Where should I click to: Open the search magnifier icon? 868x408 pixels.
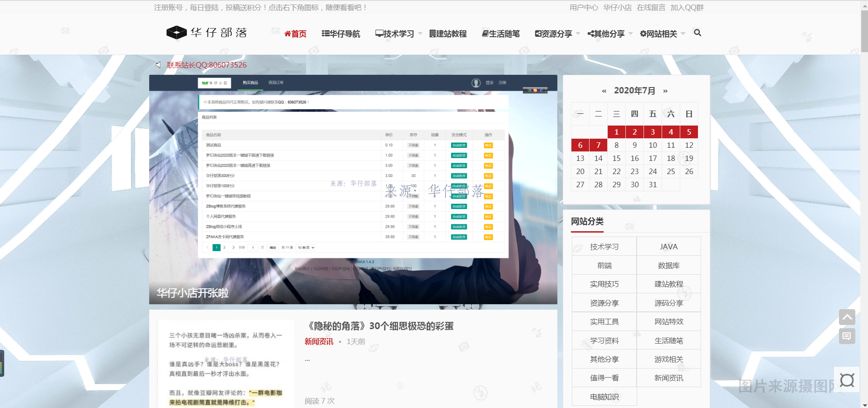click(x=697, y=33)
